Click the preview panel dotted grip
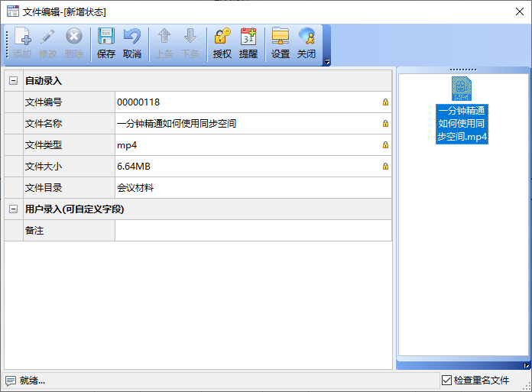The width and height of the screenshot is (532, 392). [463, 70]
